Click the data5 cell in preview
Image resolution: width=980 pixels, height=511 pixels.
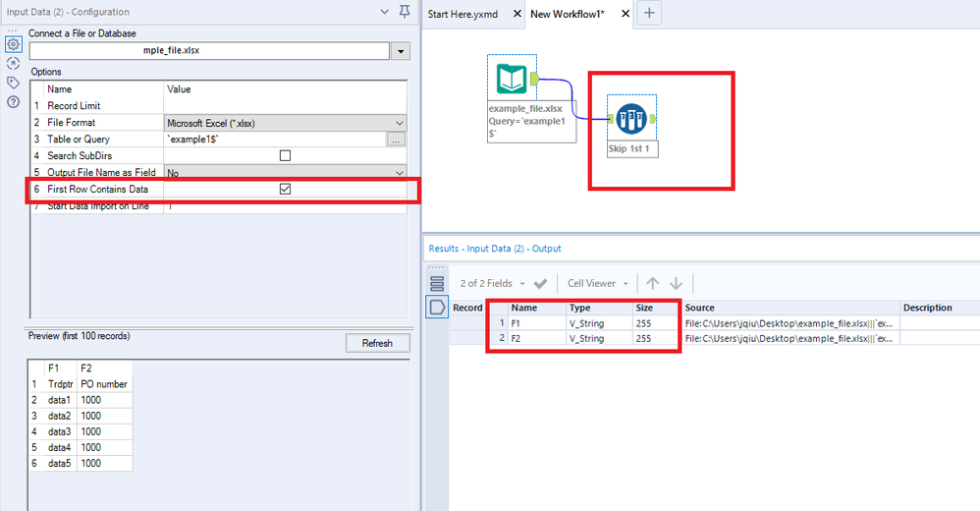tap(61, 464)
